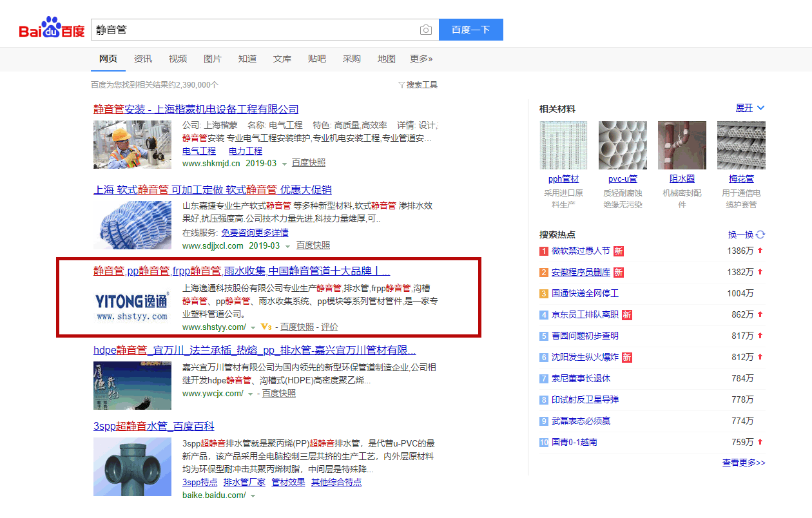Open result 上海 软式静音管 可加工定做
This screenshot has height=518, width=812.
213,189
